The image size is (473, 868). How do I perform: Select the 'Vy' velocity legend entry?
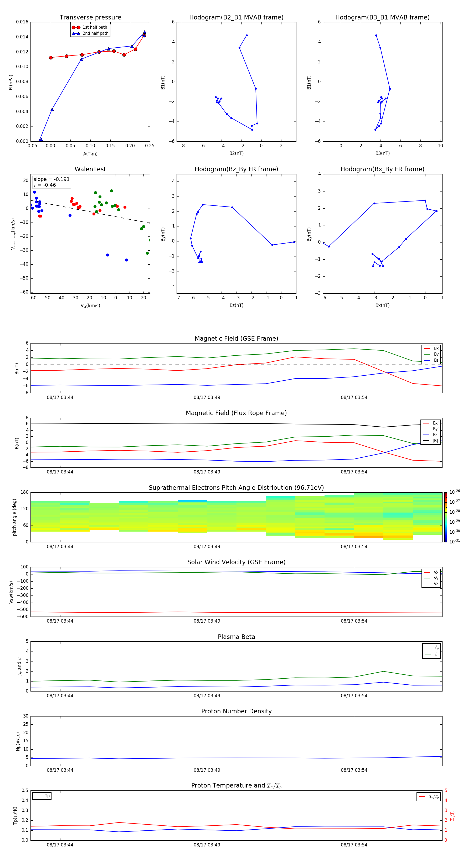[431, 578]
